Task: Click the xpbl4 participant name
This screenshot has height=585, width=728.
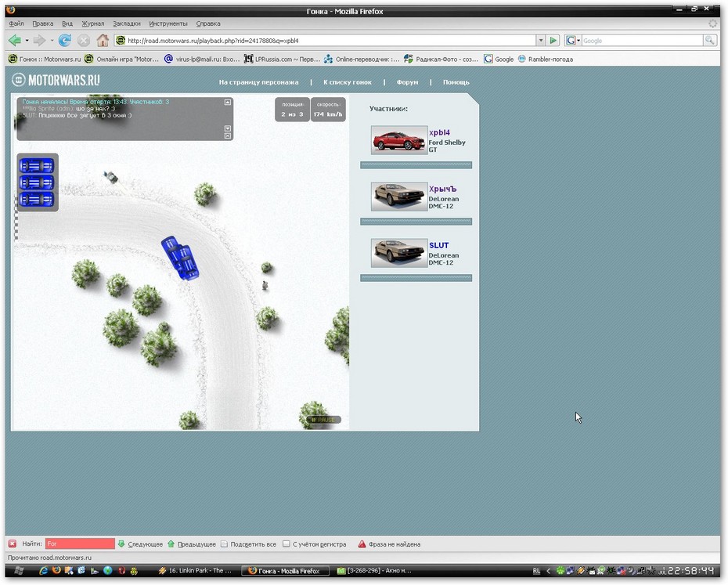Action: (x=439, y=132)
